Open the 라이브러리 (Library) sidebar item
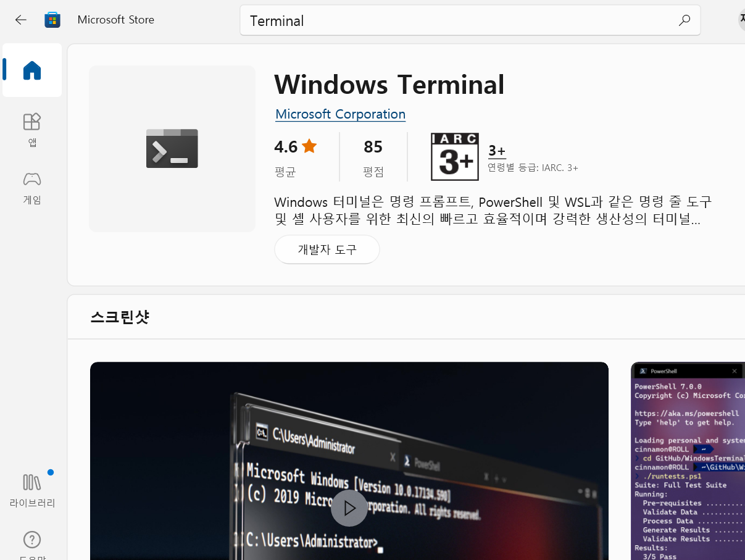 (x=32, y=490)
